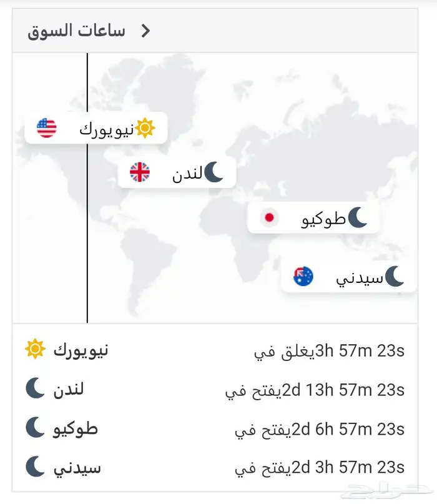Click the moon icon in the لندن list row
Viewport: 437px width, 504px height.
(x=35, y=389)
